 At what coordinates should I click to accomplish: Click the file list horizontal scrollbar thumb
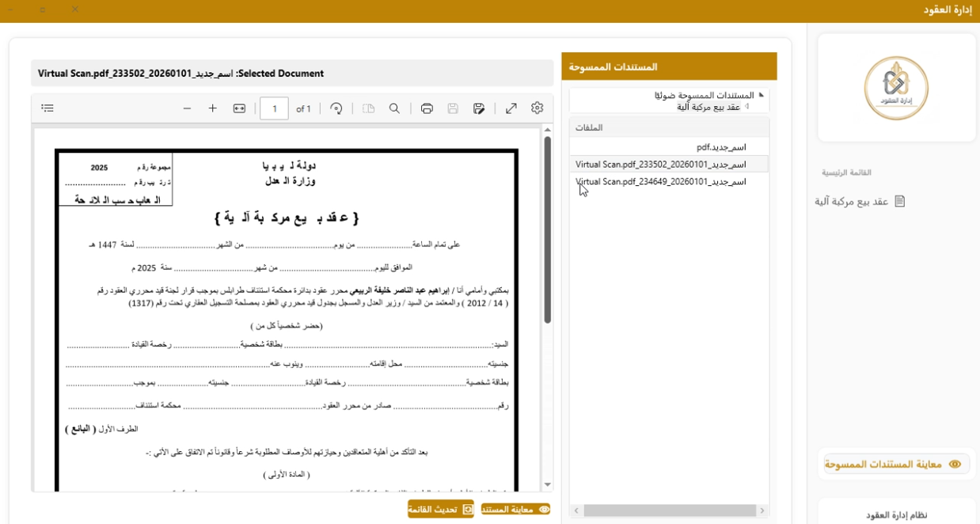[669, 511]
